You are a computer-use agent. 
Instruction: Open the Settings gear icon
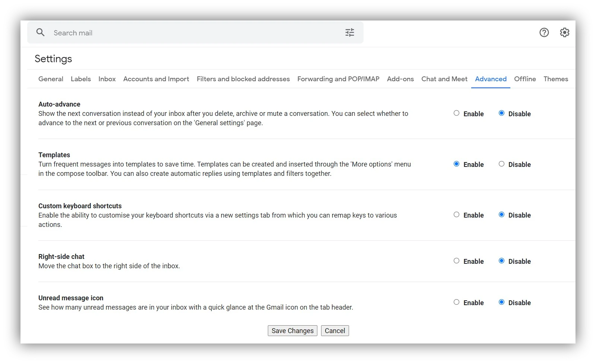[564, 32]
